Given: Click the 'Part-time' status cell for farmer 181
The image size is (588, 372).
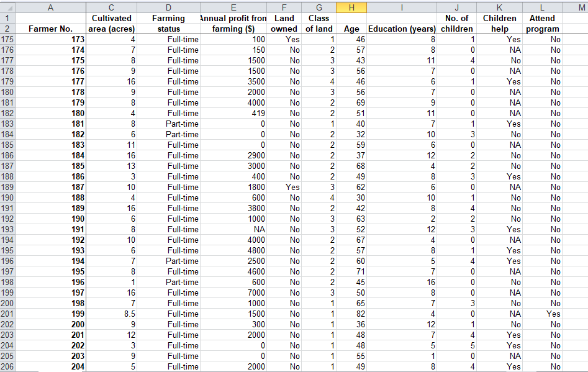Looking at the screenshot, I should point(168,124).
